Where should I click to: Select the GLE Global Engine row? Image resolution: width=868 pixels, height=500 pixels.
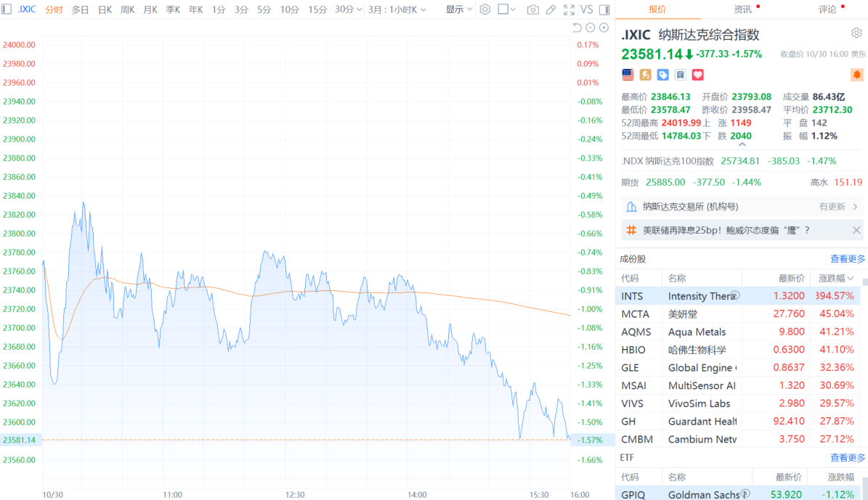pos(738,367)
